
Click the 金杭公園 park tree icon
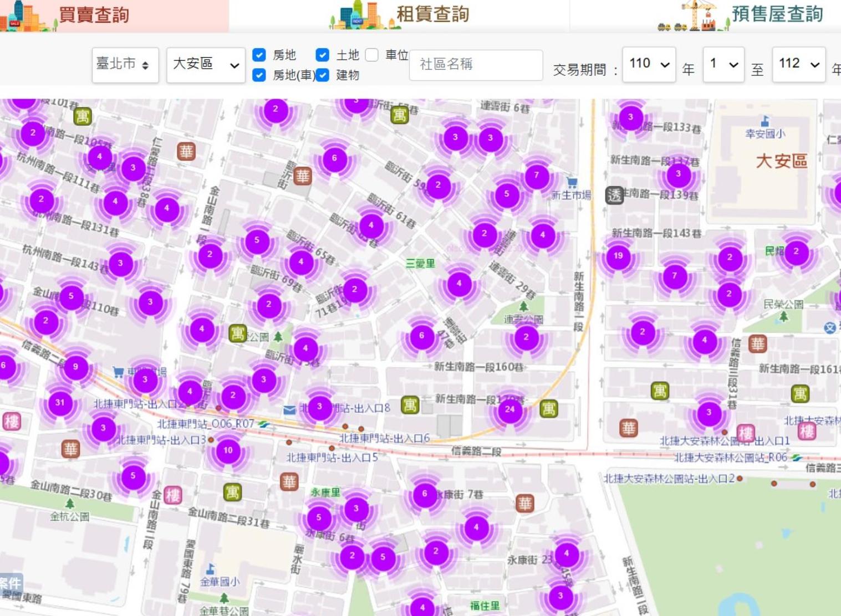tap(70, 504)
